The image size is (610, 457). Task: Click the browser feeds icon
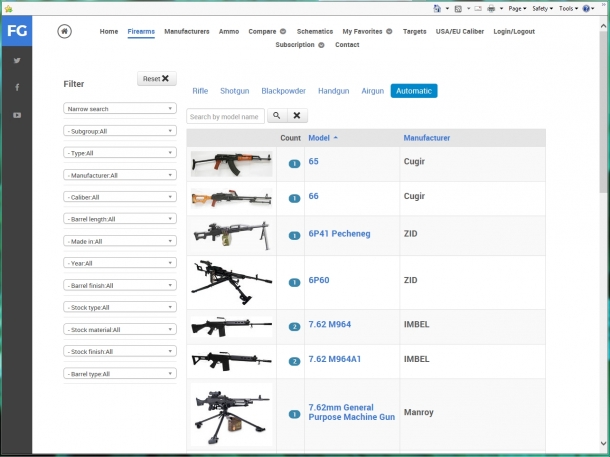458,9
